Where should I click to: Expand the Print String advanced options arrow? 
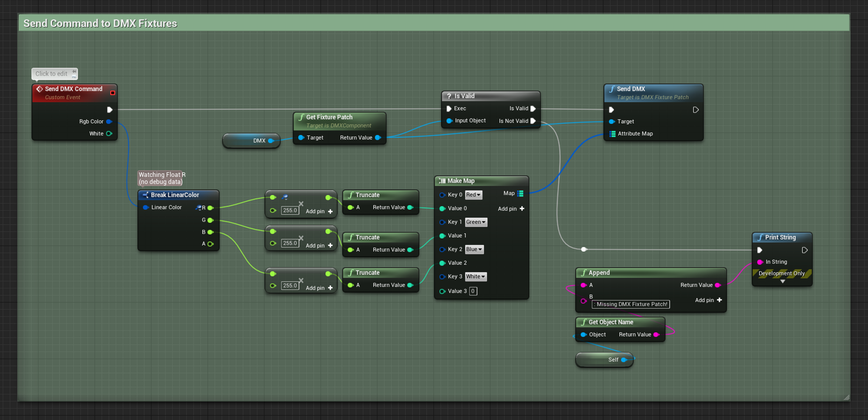pos(783,281)
